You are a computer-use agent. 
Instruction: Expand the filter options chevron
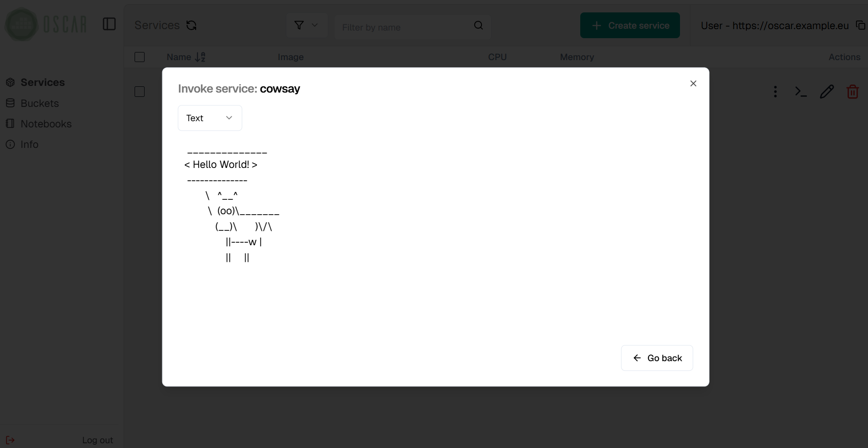[314, 25]
